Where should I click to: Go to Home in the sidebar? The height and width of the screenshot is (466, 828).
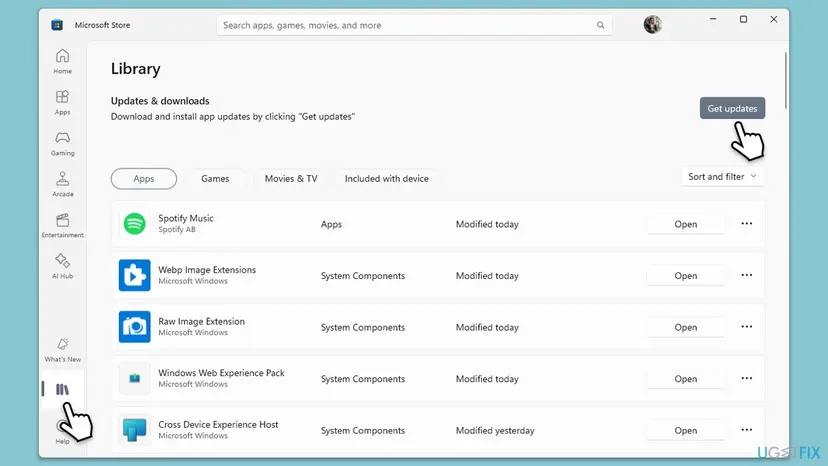pos(62,61)
